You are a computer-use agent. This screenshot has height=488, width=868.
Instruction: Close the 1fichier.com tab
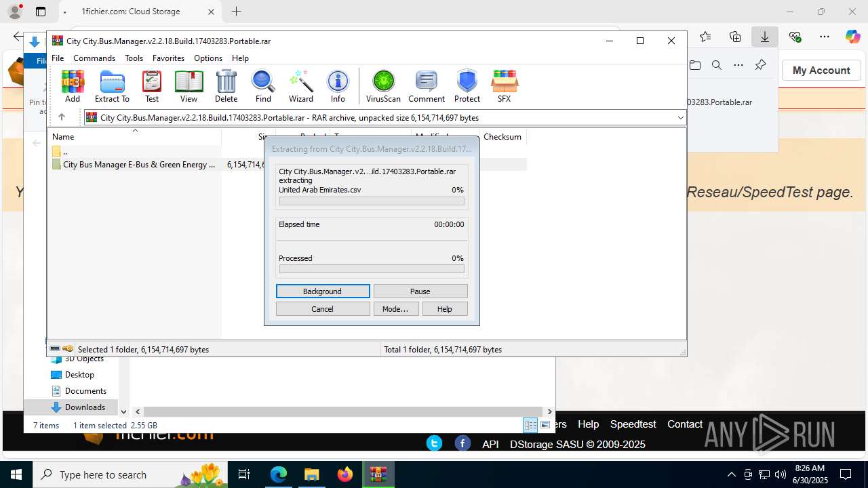coord(211,12)
